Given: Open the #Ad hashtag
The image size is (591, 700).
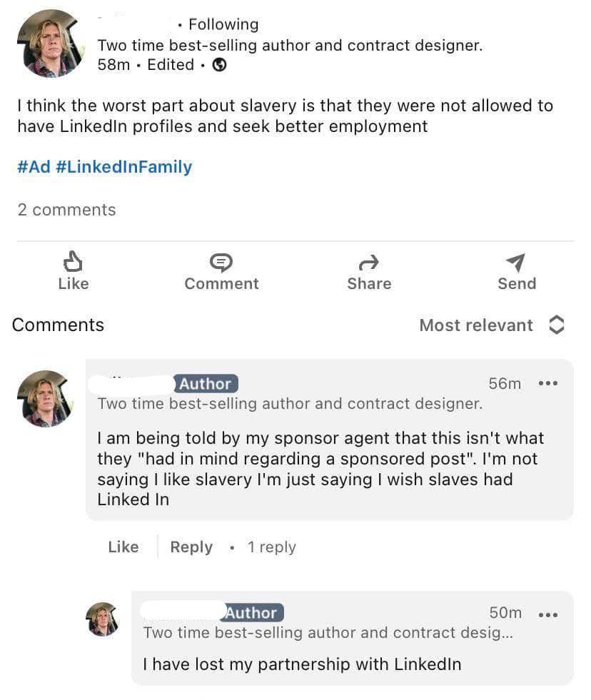Looking at the screenshot, I should [x=33, y=167].
